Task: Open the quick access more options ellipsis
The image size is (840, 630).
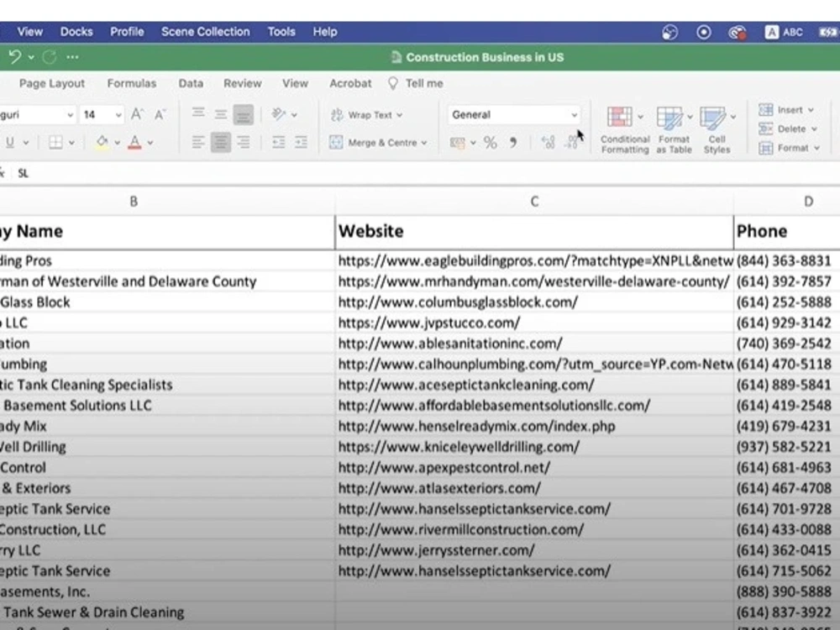Action: 72,57
